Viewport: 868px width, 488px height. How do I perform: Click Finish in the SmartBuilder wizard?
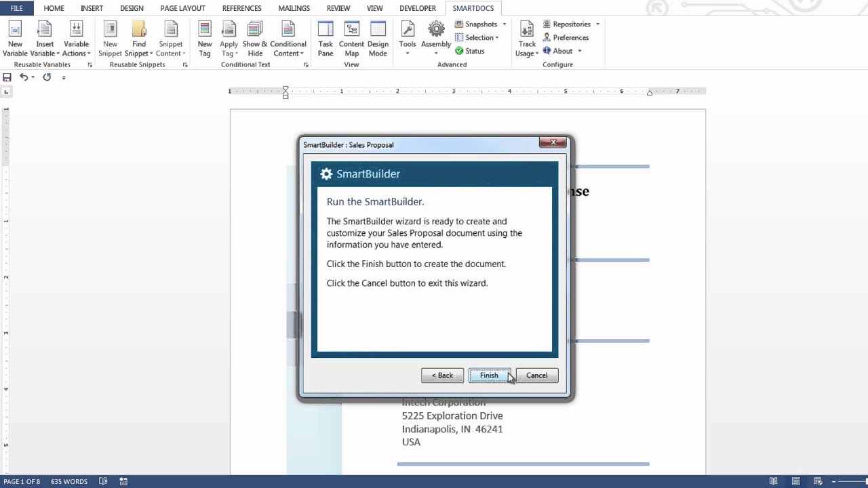point(489,375)
